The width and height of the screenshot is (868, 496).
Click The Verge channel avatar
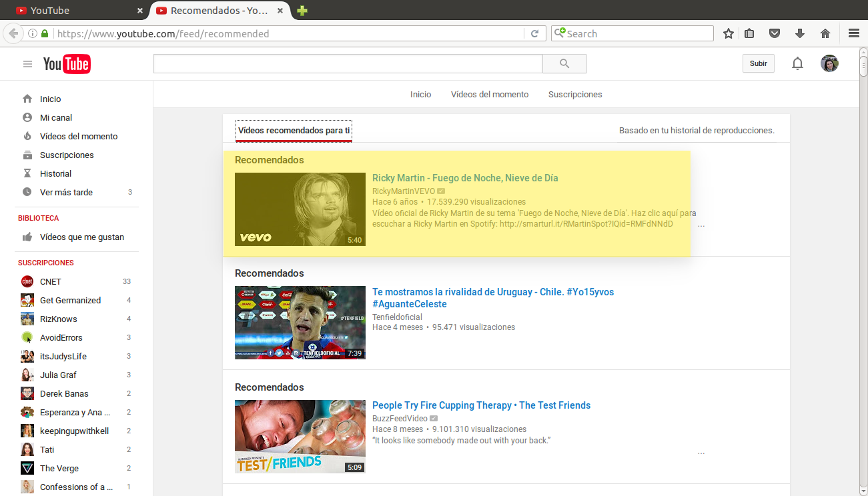coord(27,468)
